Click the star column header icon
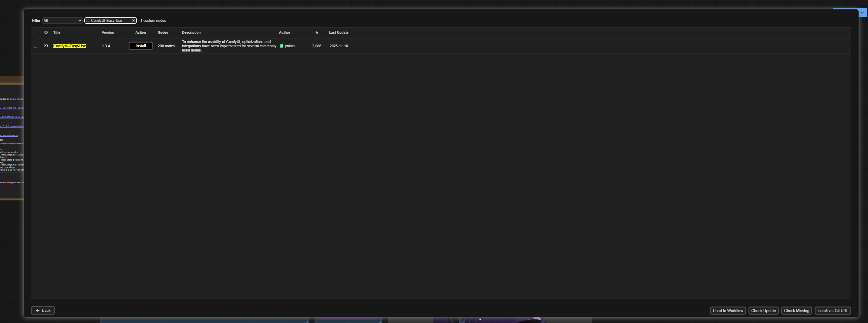This screenshot has width=868, height=323. [x=316, y=33]
